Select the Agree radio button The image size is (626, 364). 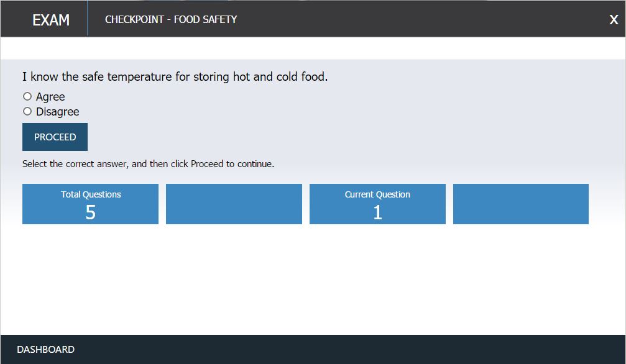(27, 96)
